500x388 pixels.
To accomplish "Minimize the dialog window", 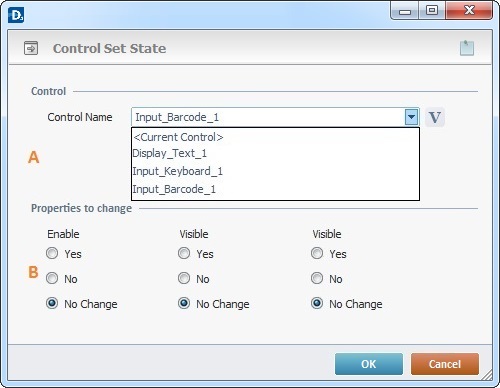I will pyautogui.click(x=405, y=11).
